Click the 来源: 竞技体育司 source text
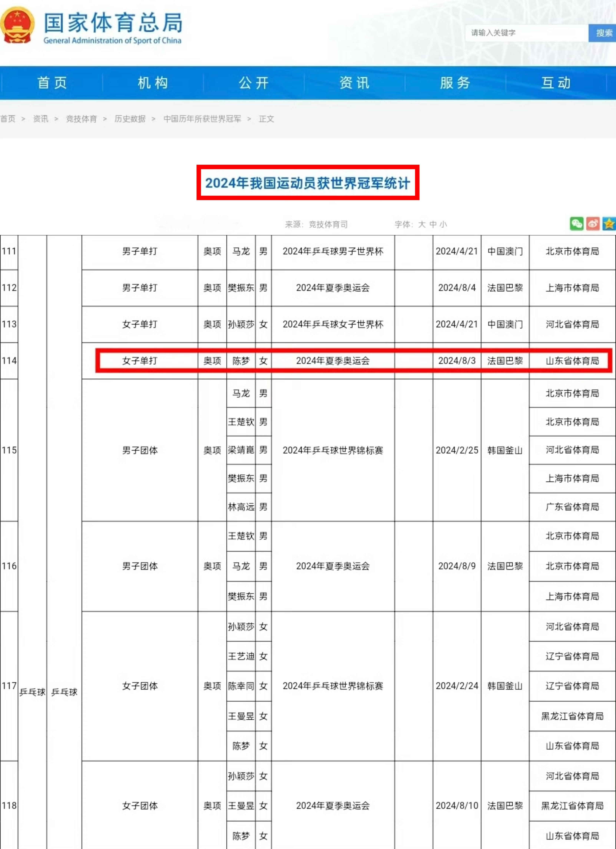Viewport: 616px width, 849px height. pos(317,225)
